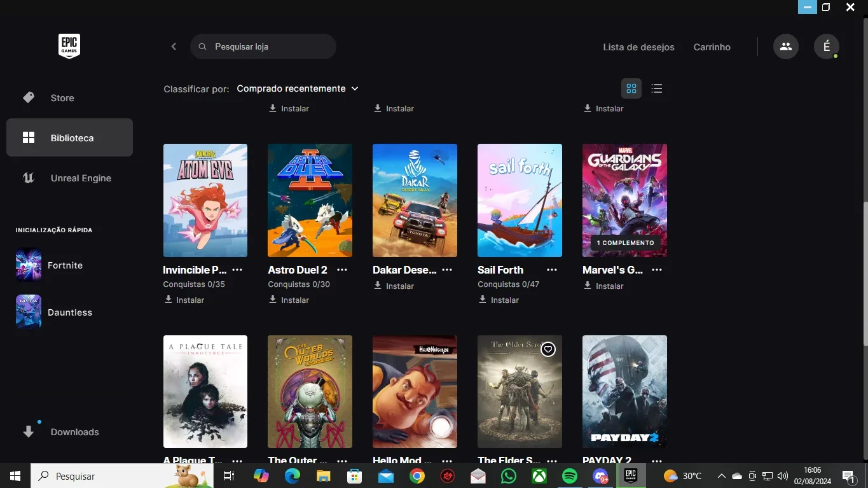868x488 pixels.
Task: Open options for Invincible Presents Atom Eve
Action: [x=237, y=270]
